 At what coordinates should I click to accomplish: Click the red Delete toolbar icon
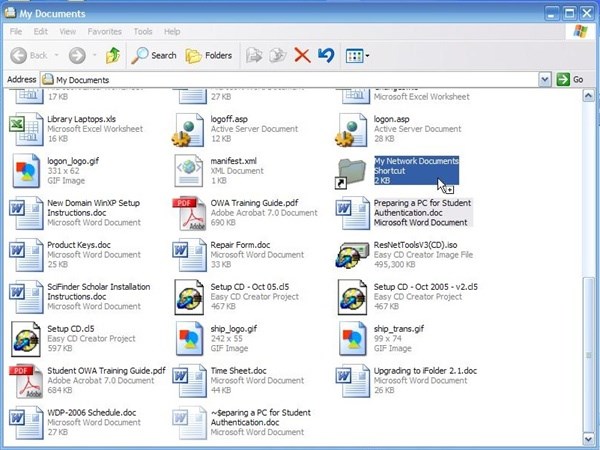[x=302, y=55]
